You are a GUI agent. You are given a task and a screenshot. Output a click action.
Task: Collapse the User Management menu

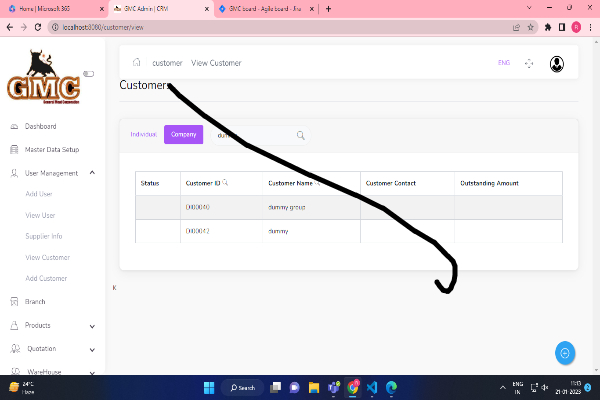(x=92, y=173)
